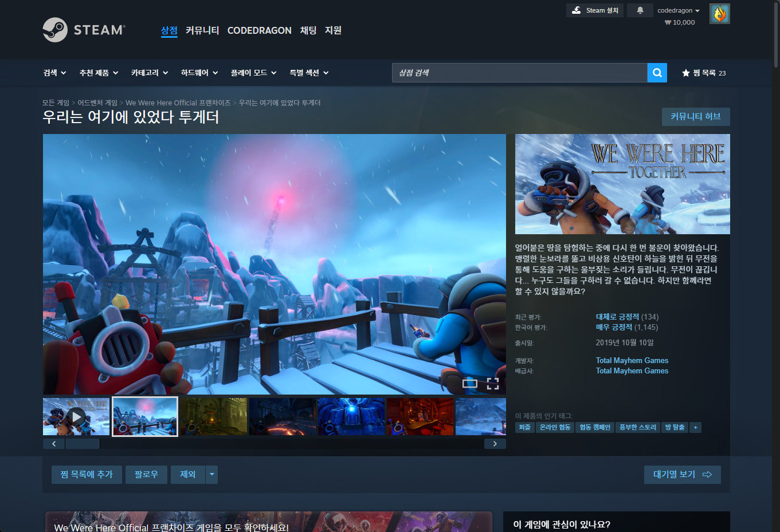Screen dimensions: 780x532
Task: Click inside the 상점 검색 field
Action: tap(519, 73)
